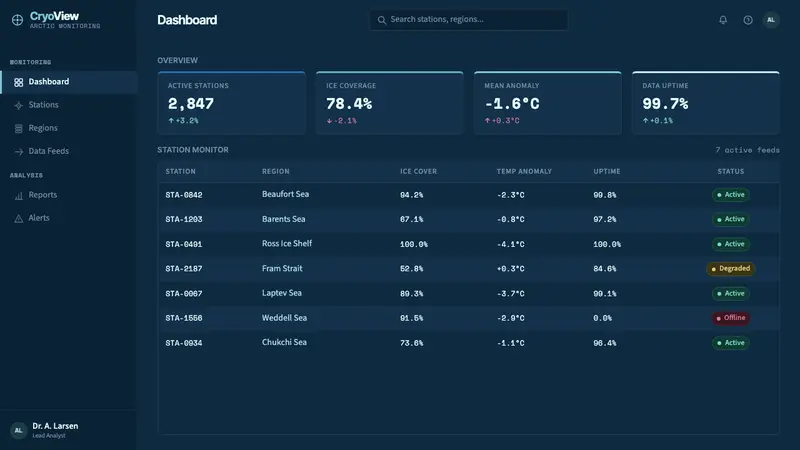This screenshot has width=800, height=450.
Task: Click Laptev Sea region cell
Action: click(x=282, y=293)
